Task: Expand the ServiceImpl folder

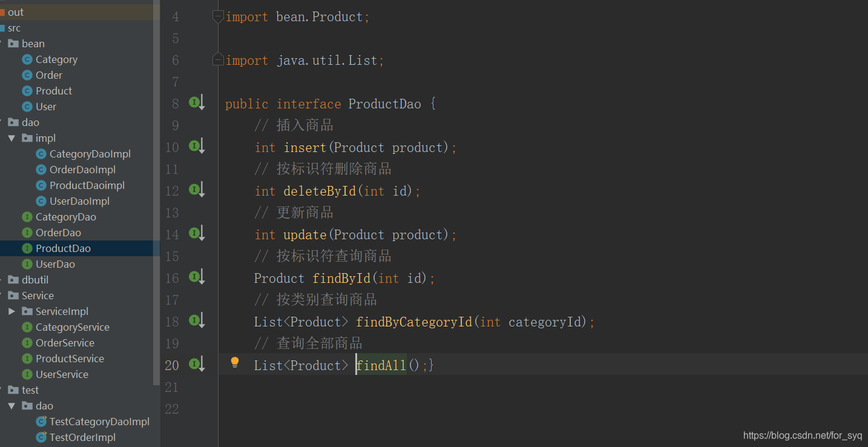Action: coord(12,311)
